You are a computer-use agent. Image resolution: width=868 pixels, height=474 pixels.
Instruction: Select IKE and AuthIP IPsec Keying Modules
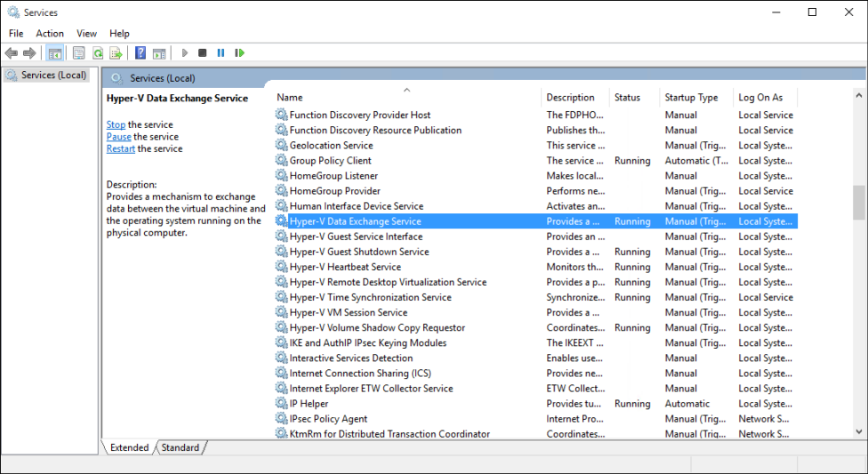coord(536,342)
